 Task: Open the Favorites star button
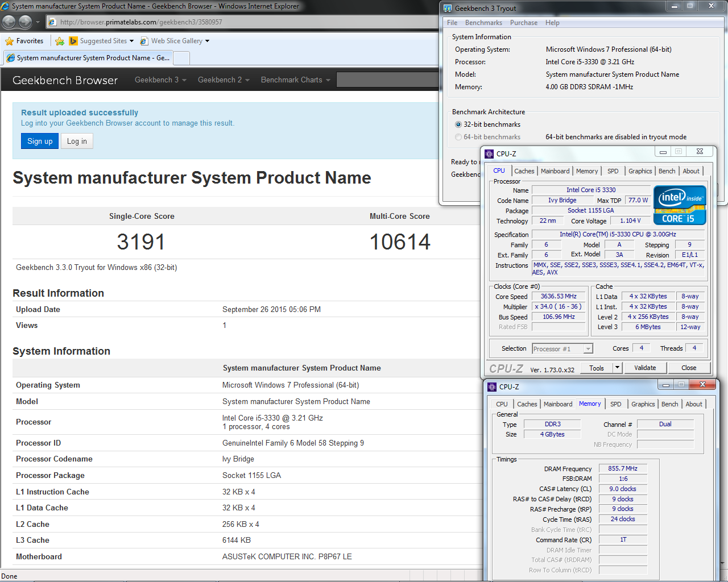[x=24, y=41]
